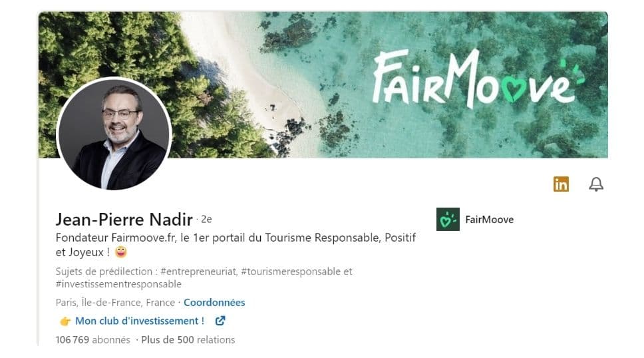Click the gold LinkedIn Premium icon
Screen dimensions: 644x358
click(x=561, y=184)
